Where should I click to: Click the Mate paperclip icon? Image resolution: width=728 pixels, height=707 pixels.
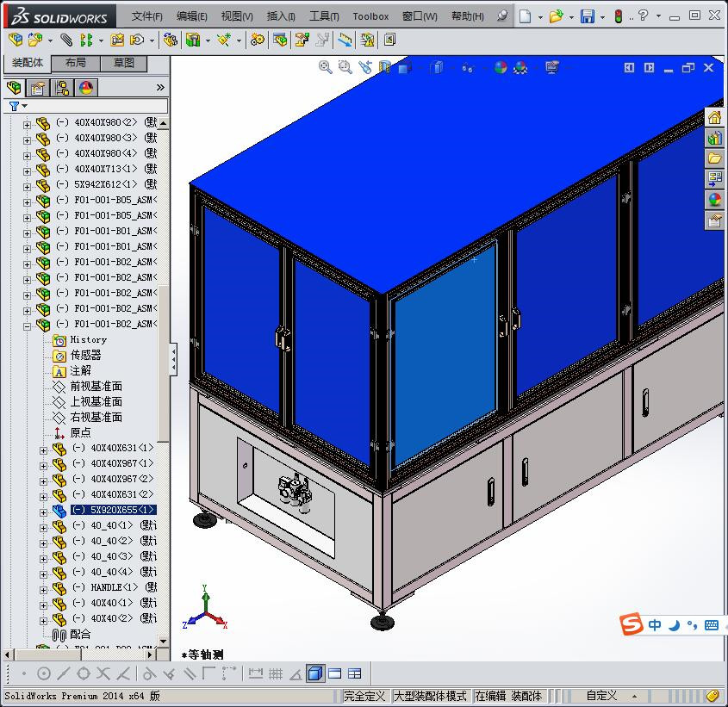tap(66, 40)
